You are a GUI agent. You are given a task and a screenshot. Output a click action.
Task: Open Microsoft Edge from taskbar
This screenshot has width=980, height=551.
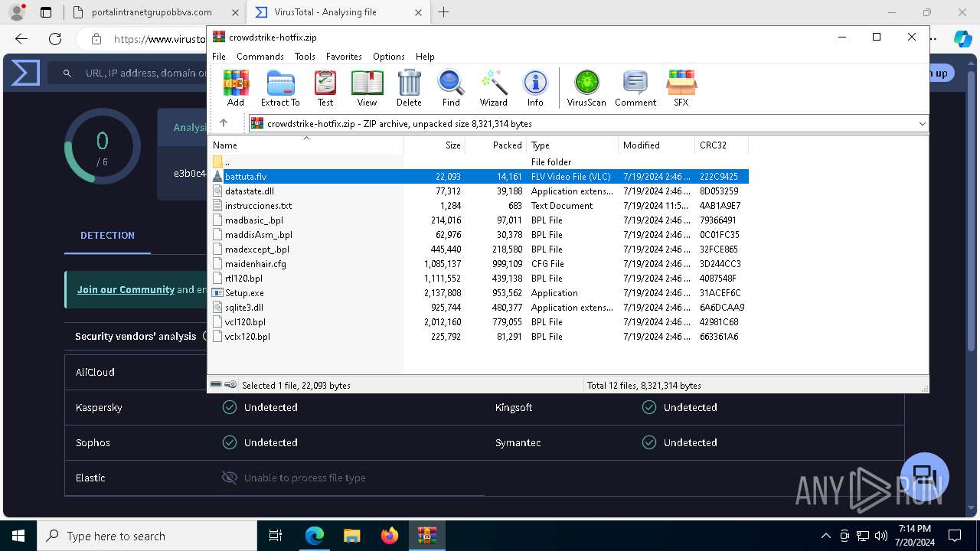[315, 536]
